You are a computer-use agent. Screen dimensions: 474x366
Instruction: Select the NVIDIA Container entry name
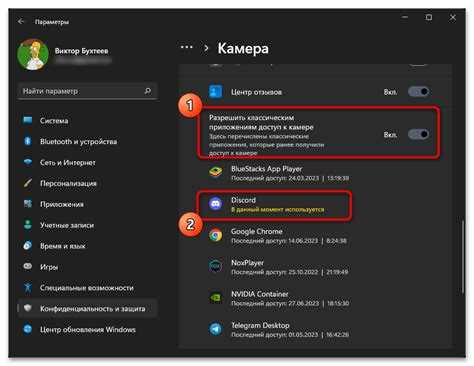click(x=260, y=294)
